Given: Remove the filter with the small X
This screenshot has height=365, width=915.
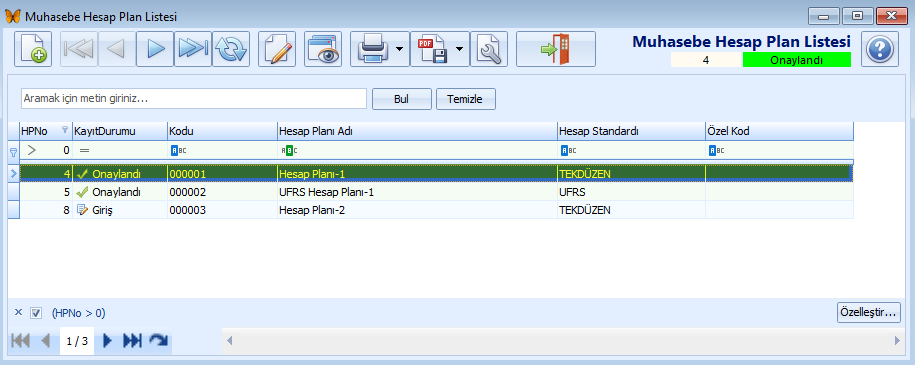Looking at the screenshot, I should [18, 312].
